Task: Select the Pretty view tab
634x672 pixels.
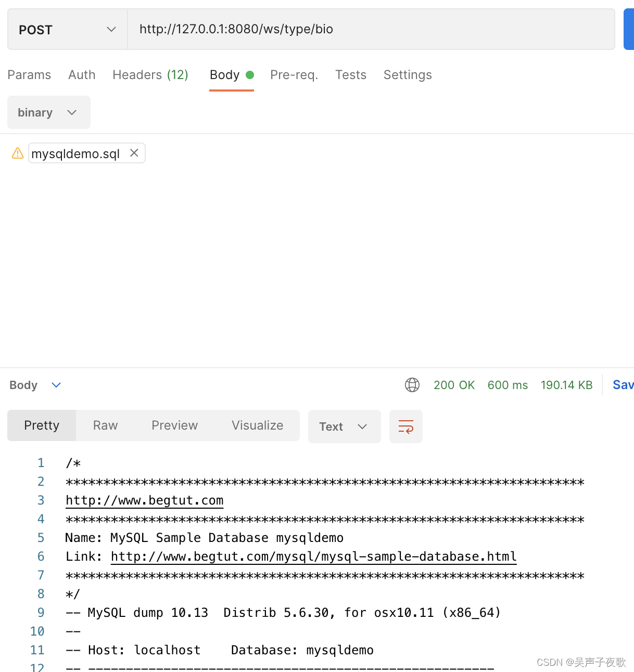Action: [42, 425]
